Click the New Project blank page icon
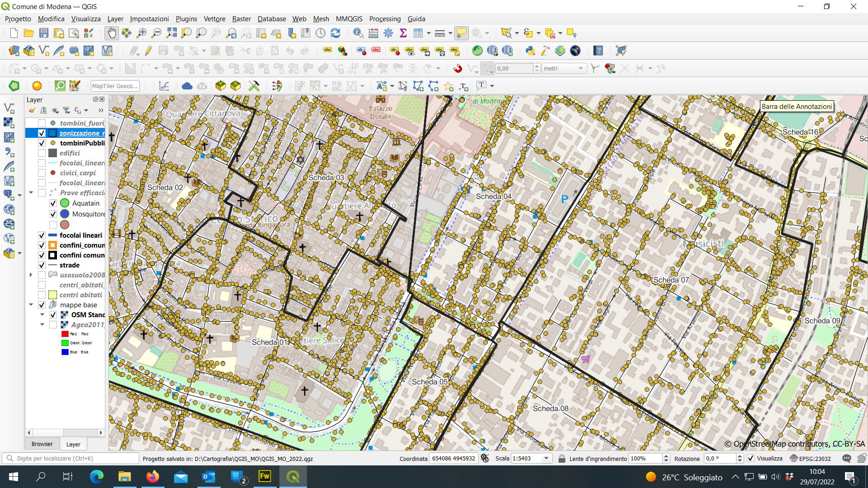This screenshot has height=488, width=868. click(x=14, y=33)
